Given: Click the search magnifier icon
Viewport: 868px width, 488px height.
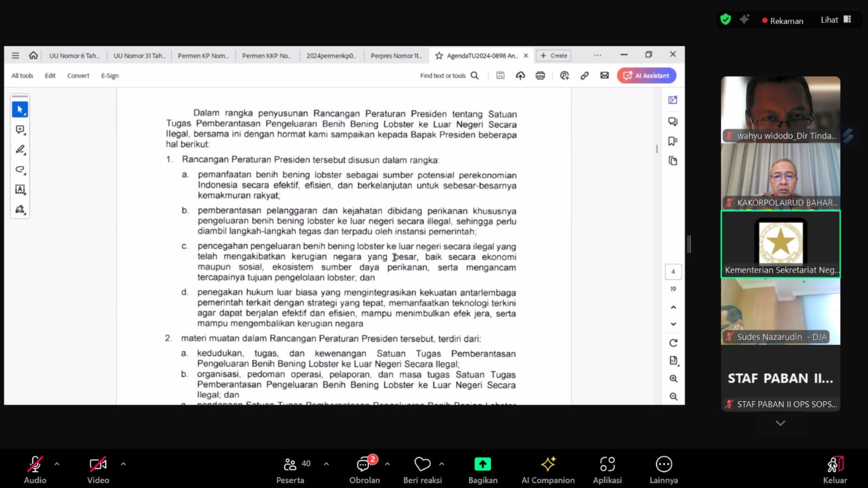Looking at the screenshot, I should (x=475, y=75).
